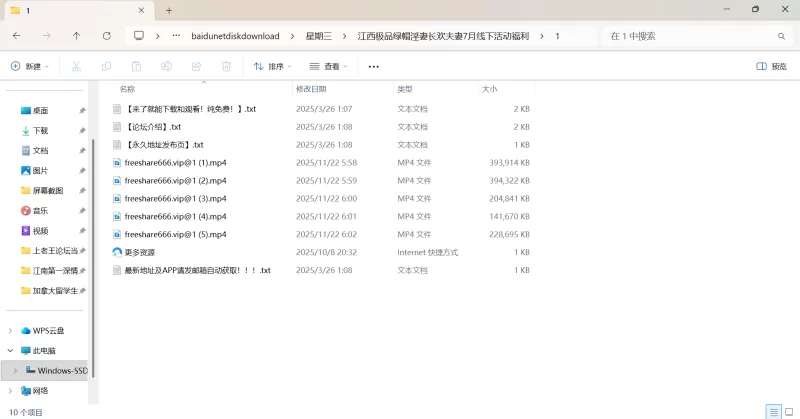
Task: Click the Cut scissors icon in toolbar
Action: (x=76, y=66)
